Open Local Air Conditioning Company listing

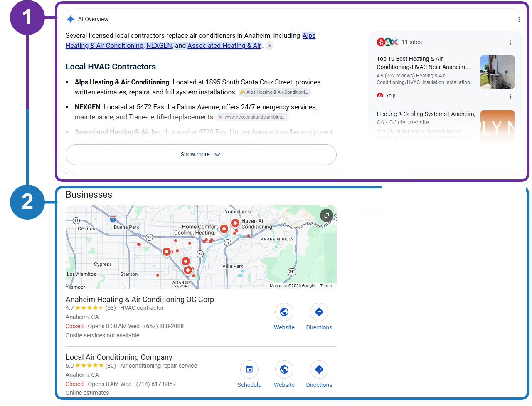[119, 357]
